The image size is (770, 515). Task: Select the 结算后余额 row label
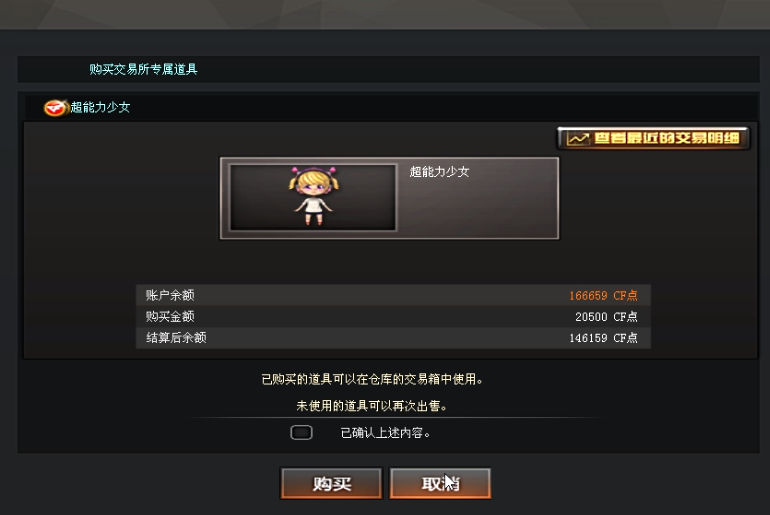(176, 338)
